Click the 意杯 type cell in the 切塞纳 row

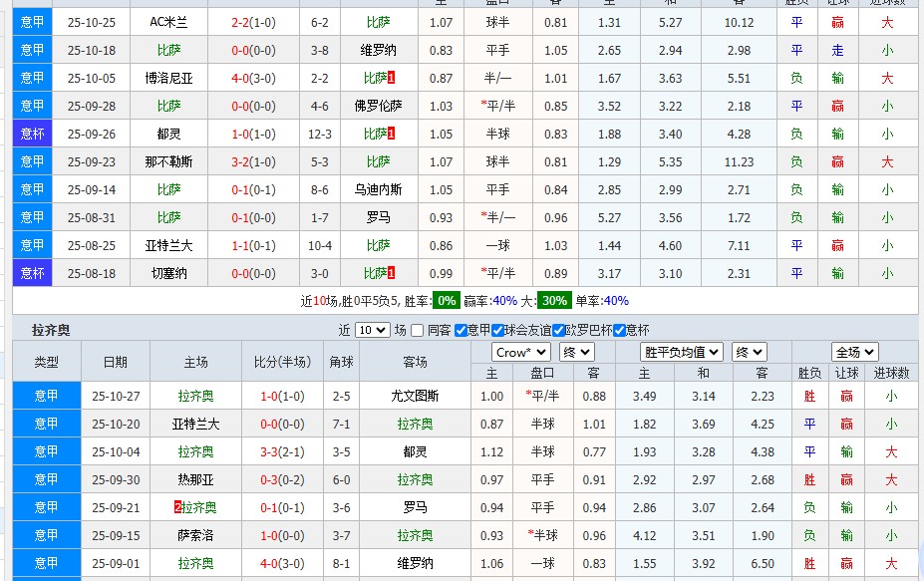point(31,273)
